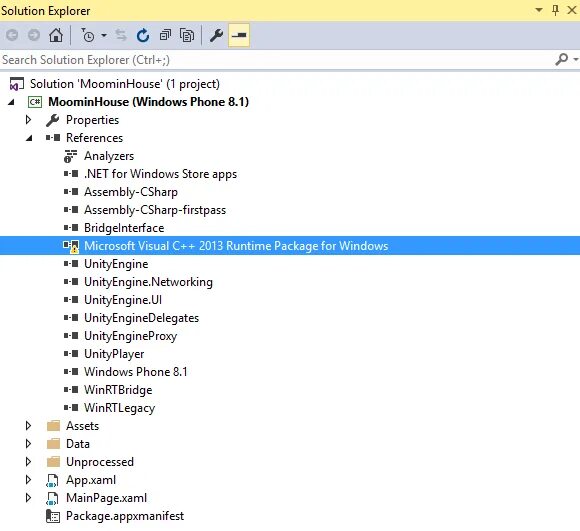Click the Analyzers icon

click(70, 156)
